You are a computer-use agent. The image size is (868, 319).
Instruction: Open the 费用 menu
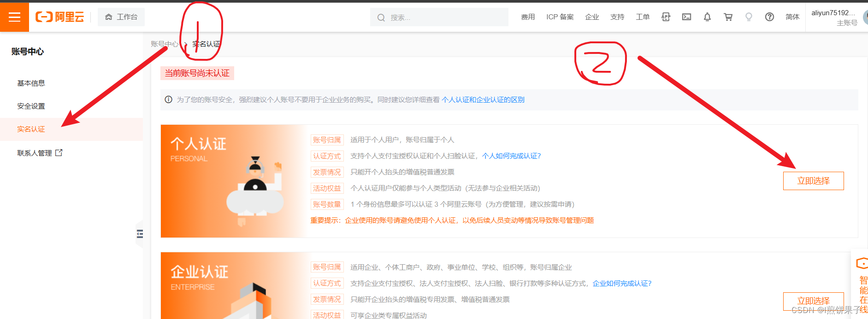[528, 17]
